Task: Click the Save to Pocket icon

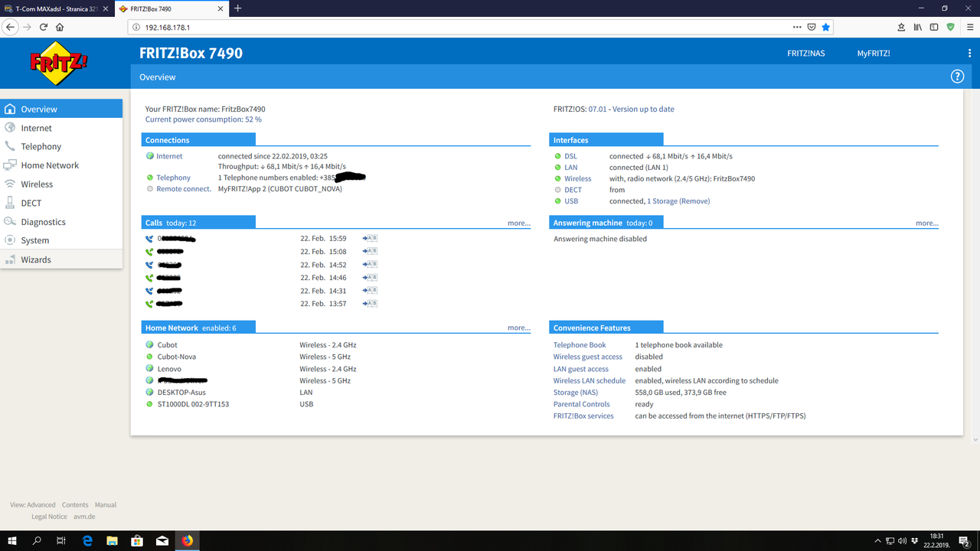Action: coord(812,27)
